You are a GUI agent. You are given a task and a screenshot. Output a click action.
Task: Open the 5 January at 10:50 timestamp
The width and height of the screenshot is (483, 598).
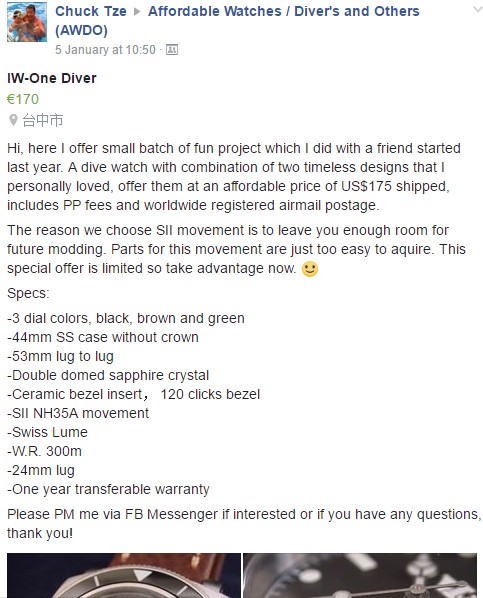click(105, 50)
